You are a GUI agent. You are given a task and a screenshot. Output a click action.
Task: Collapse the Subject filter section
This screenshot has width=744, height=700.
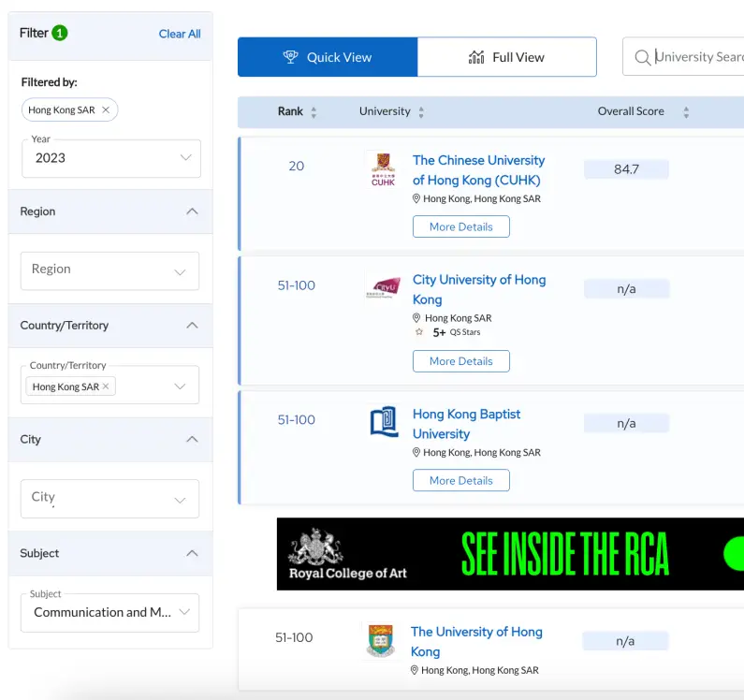192,553
